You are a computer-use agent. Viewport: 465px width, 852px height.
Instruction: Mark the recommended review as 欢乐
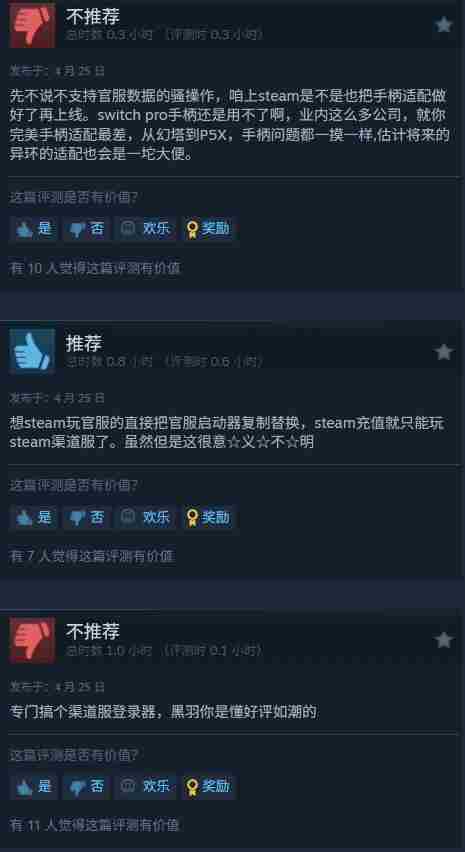pos(146,517)
